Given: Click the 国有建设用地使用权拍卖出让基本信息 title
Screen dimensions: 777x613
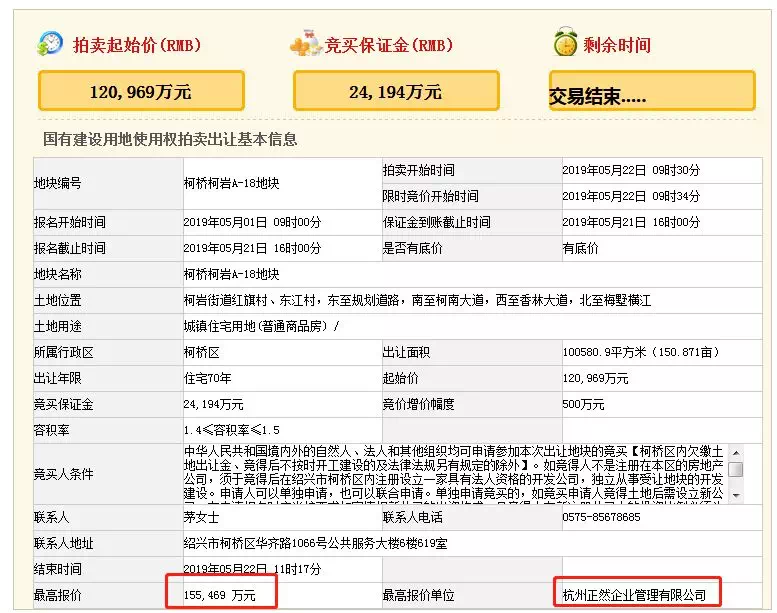Looking at the screenshot, I should coord(170,139).
